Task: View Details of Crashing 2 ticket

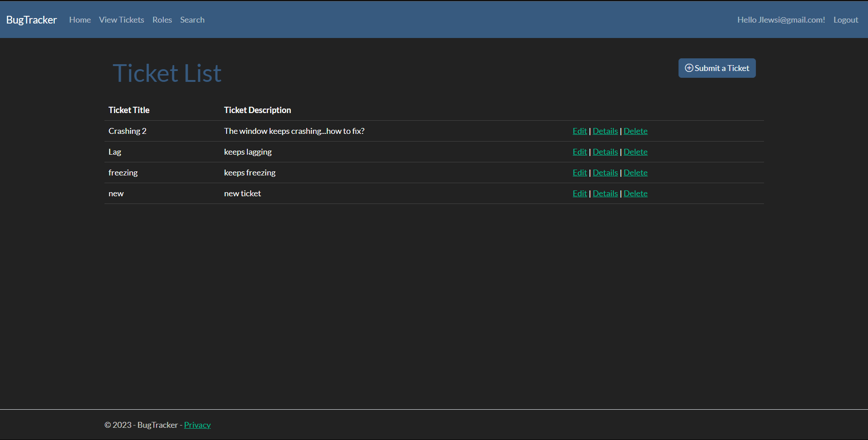Action: pyautogui.click(x=605, y=131)
